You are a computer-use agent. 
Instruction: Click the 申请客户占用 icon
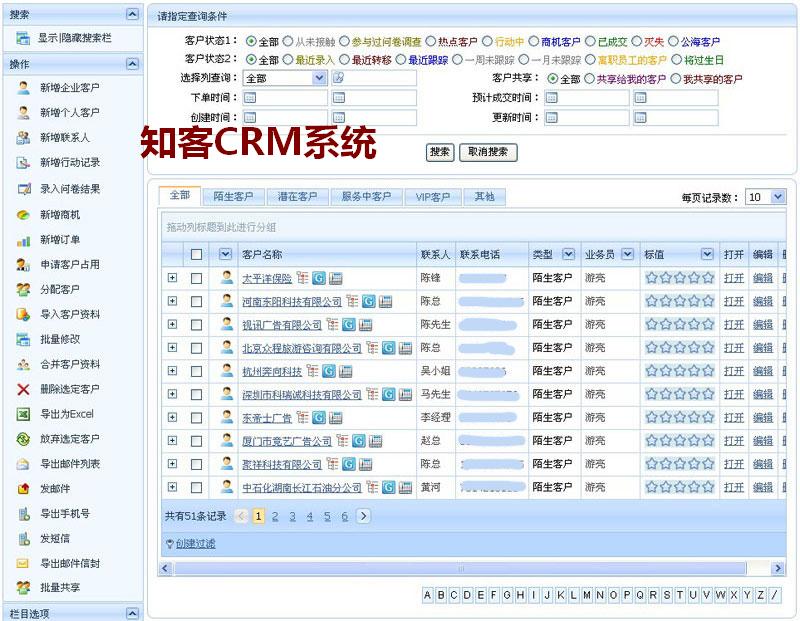tap(23, 264)
